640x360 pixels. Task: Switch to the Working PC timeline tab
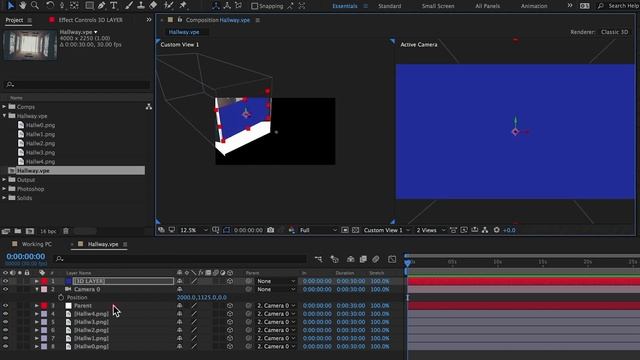37,244
